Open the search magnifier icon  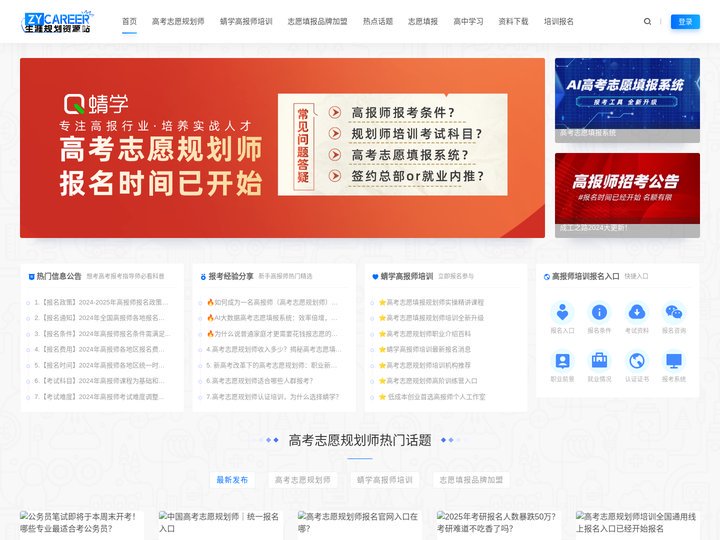647,22
